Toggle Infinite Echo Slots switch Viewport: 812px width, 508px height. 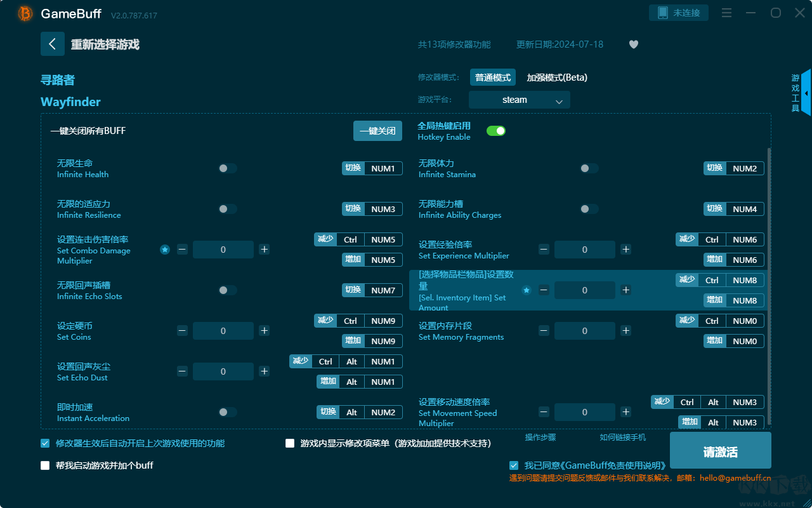[x=228, y=290]
